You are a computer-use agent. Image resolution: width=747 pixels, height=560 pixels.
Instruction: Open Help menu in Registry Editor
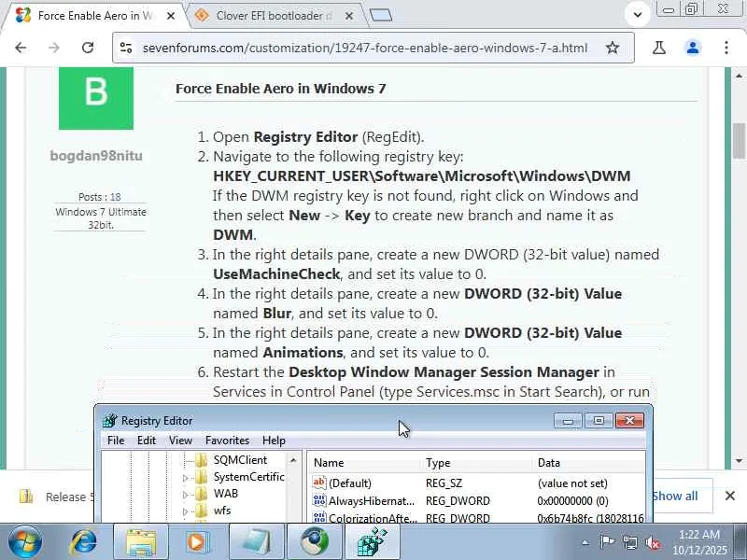[274, 441]
